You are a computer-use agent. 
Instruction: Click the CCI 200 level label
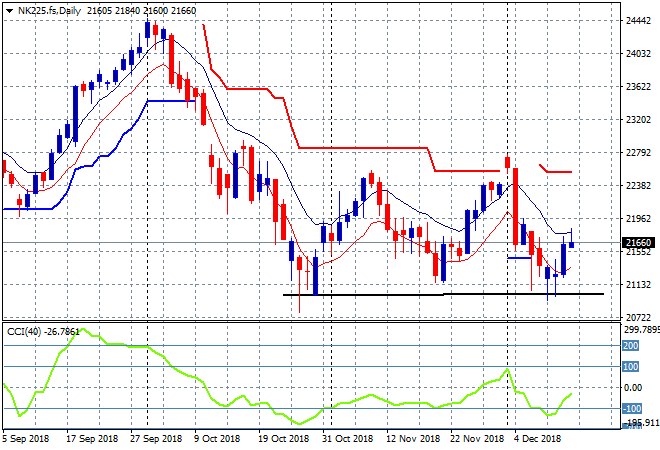[x=631, y=346]
